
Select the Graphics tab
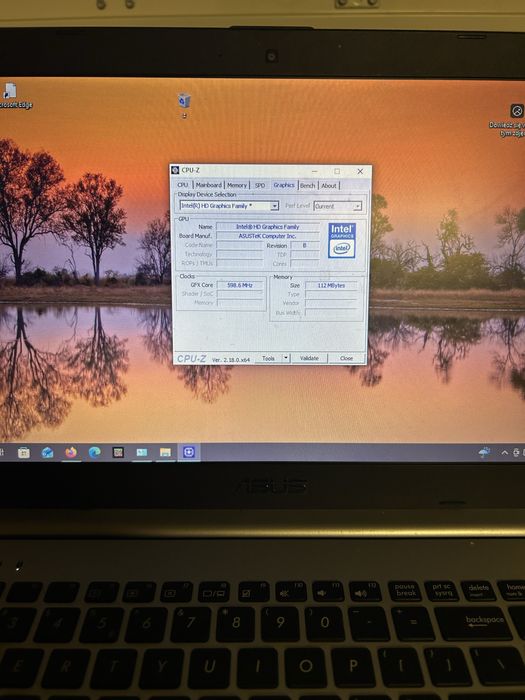pos(284,184)
